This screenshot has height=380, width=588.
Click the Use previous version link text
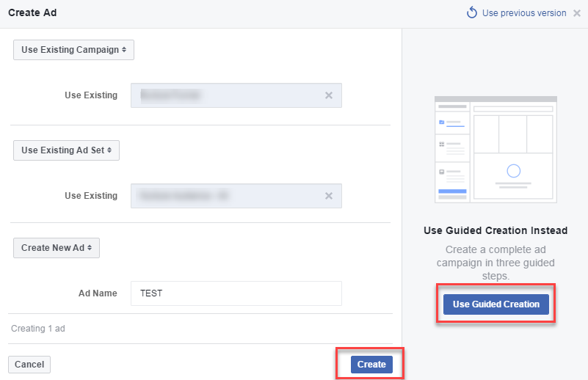tap(524, 13)
